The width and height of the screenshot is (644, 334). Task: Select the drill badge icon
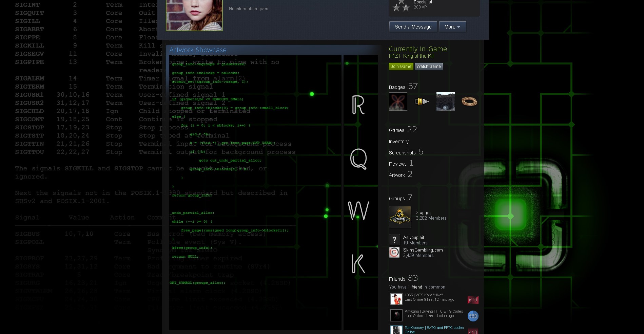tap(422, 101)
